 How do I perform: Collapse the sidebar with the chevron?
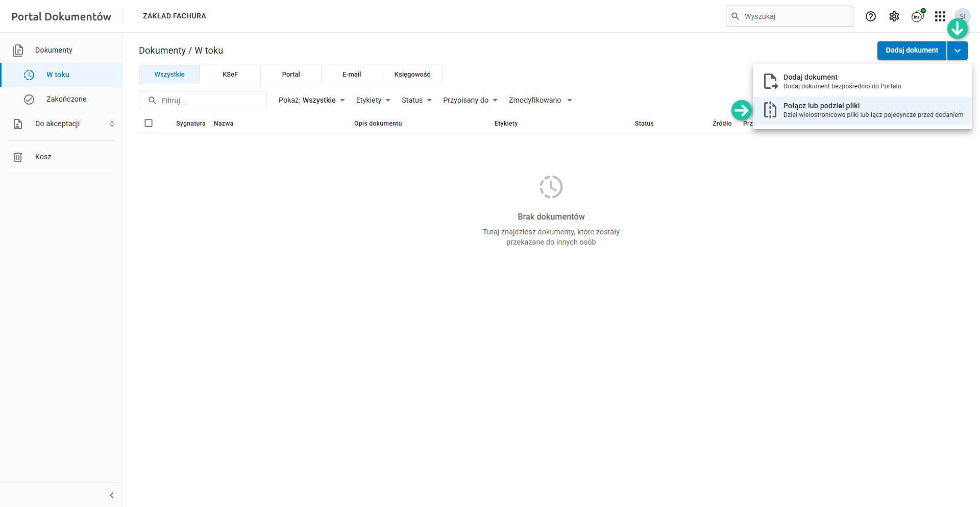[x=112, y=495]
